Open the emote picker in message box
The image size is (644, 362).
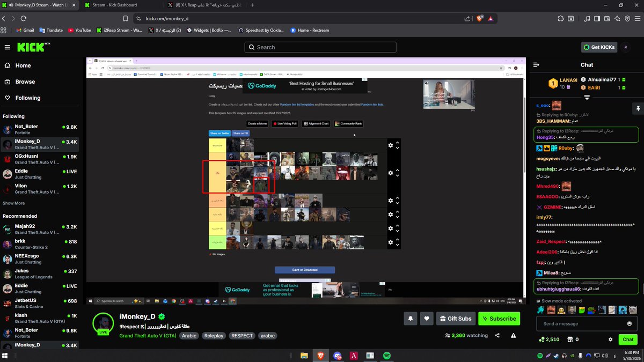pos(630,324)
